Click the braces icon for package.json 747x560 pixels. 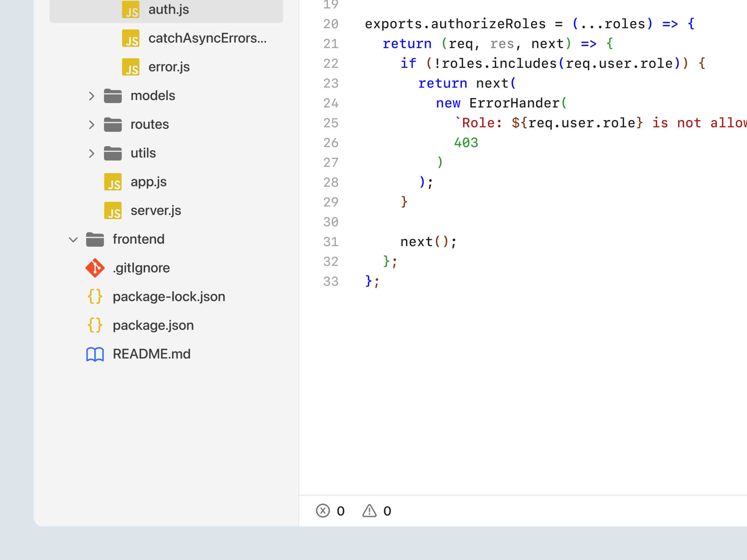95,325
